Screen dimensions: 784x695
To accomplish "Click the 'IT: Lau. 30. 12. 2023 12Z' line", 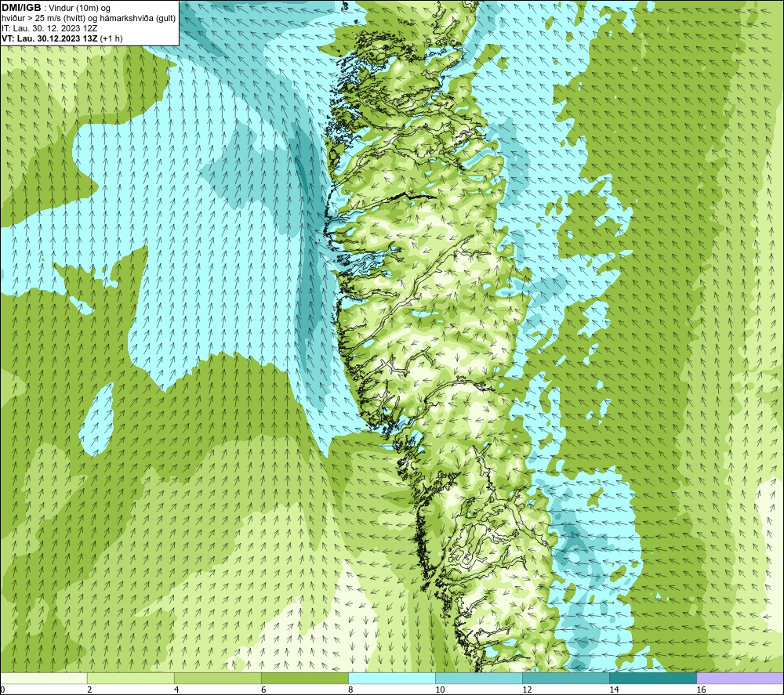I will [49, 28].
